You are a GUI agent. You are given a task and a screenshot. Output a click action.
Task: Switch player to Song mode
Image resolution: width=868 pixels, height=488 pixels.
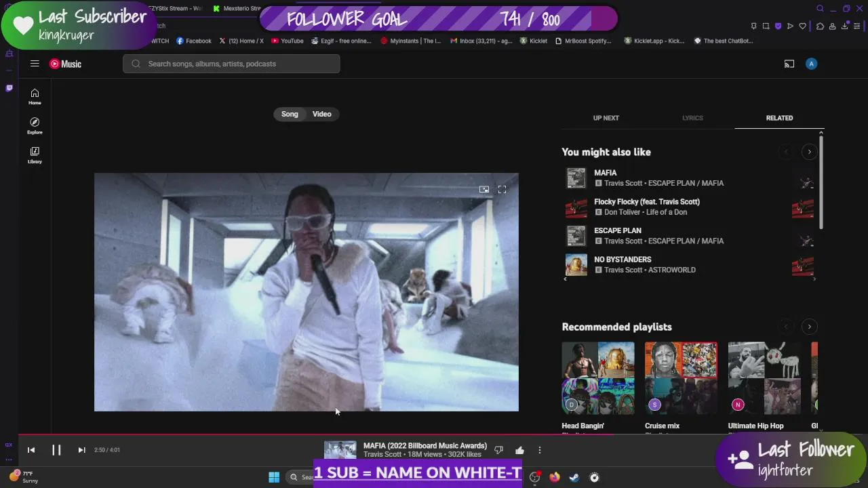click(290, 114)
